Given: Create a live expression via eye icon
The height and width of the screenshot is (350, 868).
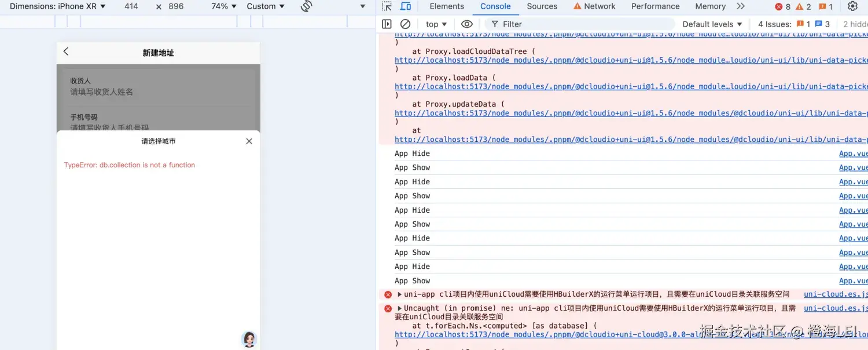Looking at the screenshot, I should click(467, 24).
